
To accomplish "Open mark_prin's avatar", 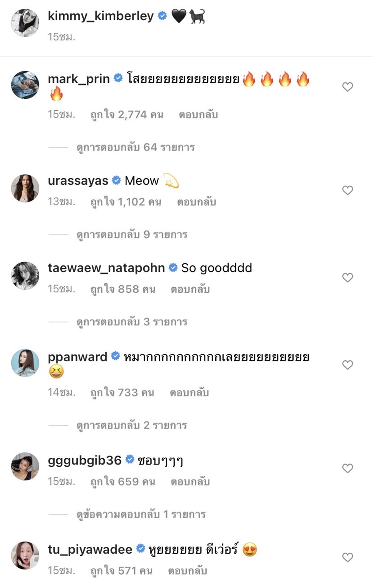I will point(25,85).
